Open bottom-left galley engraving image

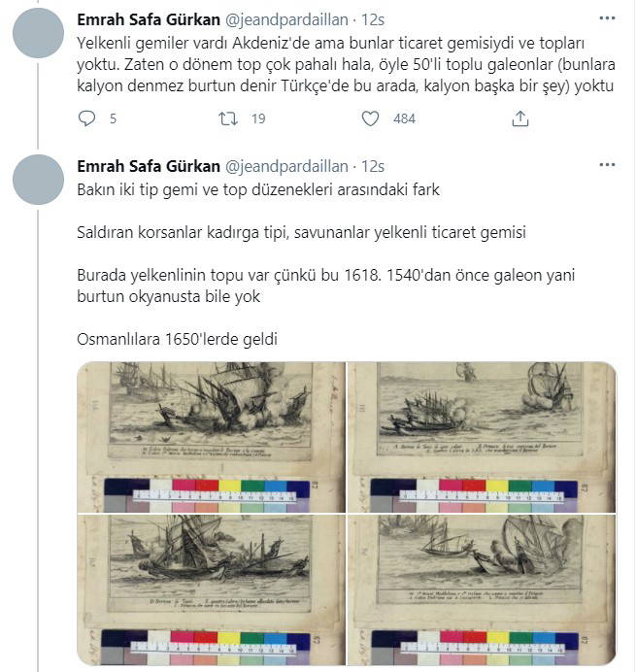click(x=212, y=589)
